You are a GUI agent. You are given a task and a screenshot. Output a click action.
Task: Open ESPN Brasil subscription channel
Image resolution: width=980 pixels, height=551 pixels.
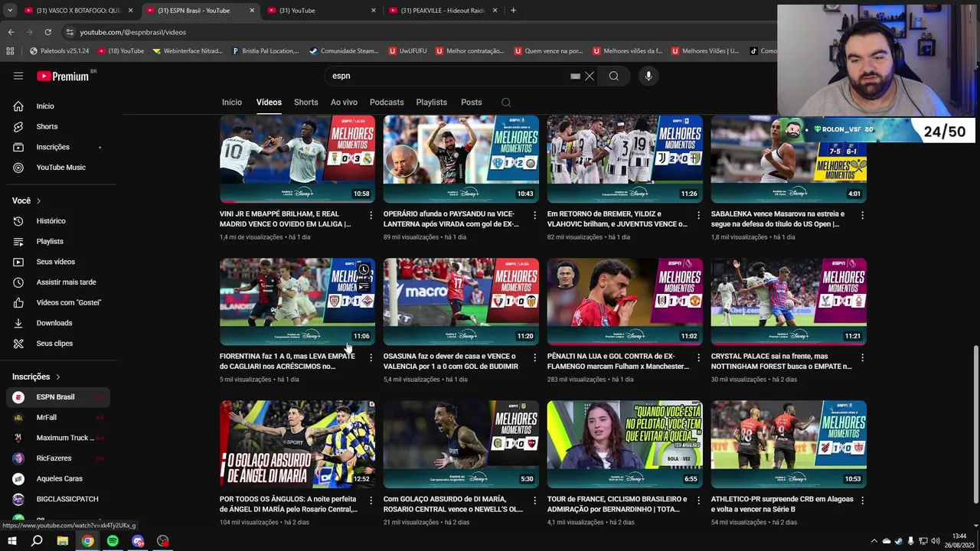58,397
